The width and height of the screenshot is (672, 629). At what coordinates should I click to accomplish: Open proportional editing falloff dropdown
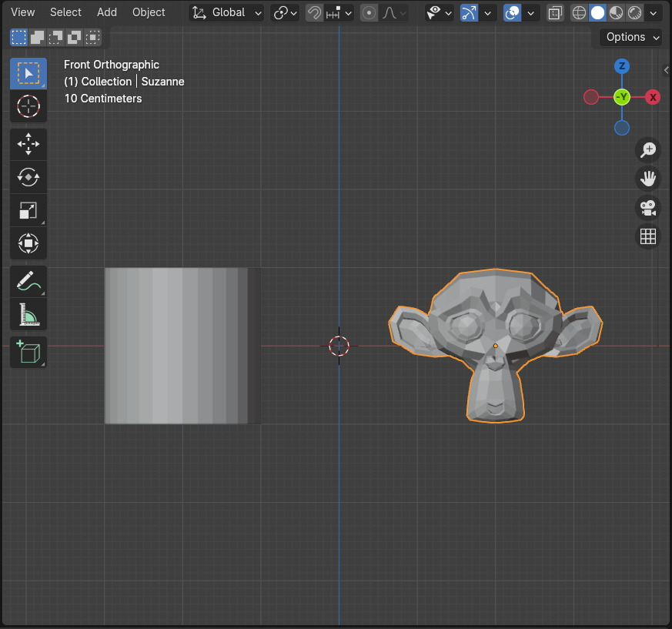[393, 13]
